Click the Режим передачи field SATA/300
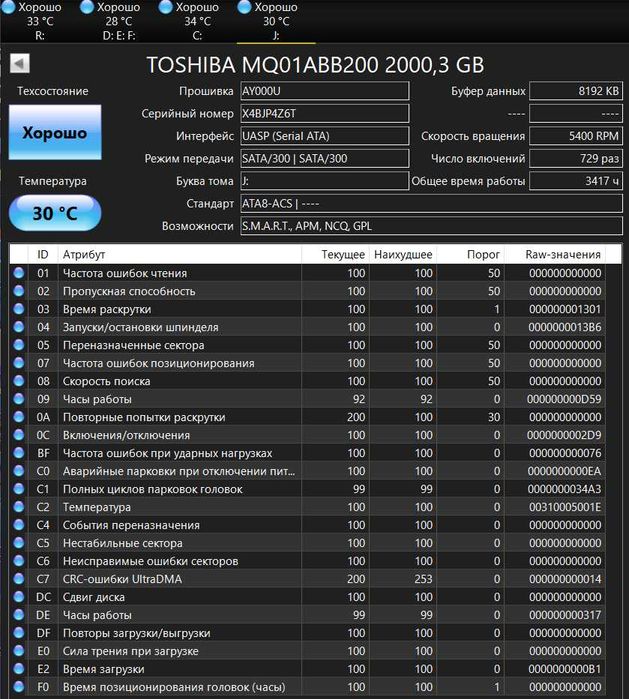 (325, 159)
